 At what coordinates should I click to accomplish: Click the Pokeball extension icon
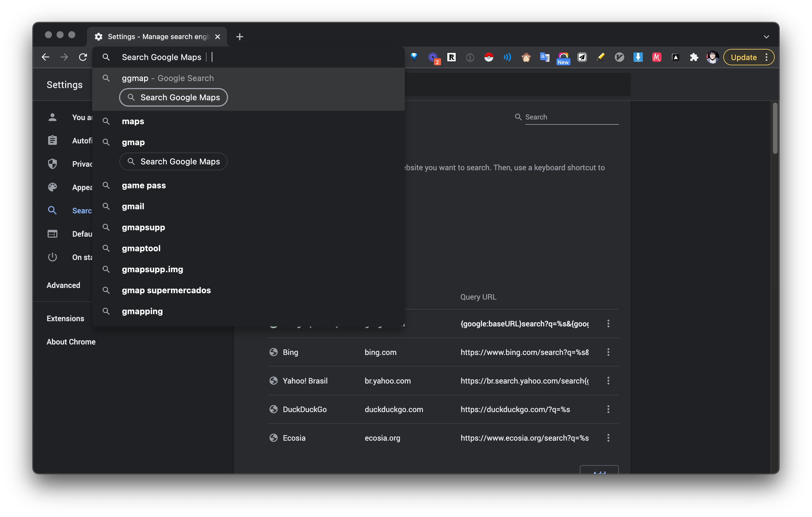(x=489, y=57)
